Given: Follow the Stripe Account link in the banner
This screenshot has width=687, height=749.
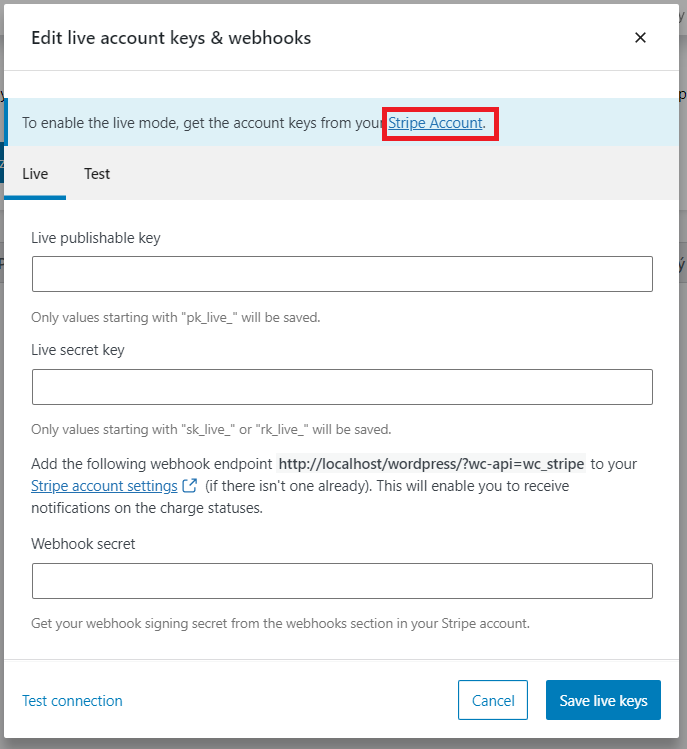Looking at the screenshot, I should pos(435,123).
